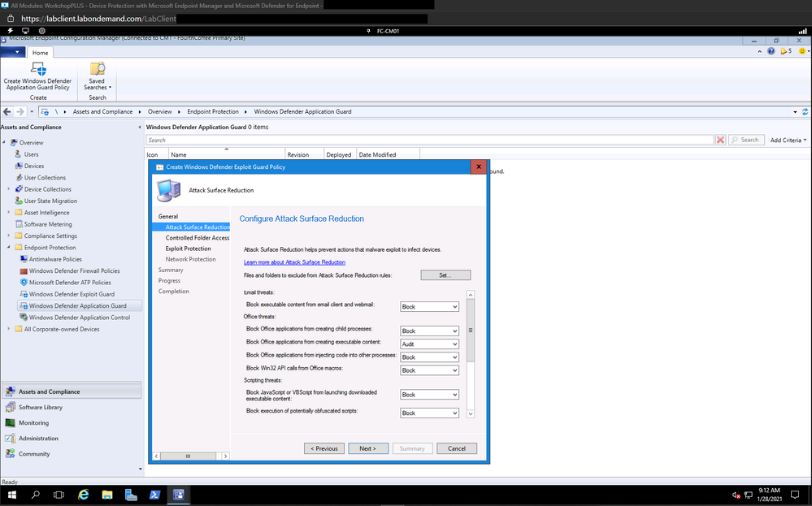812x506 pixels.
Task: Go back with the navigation arrow
Action: point(7,112)
